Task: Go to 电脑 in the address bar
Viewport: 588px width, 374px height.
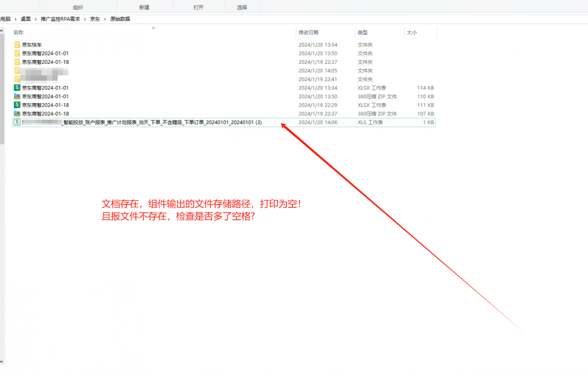Action: click(5, 19)
